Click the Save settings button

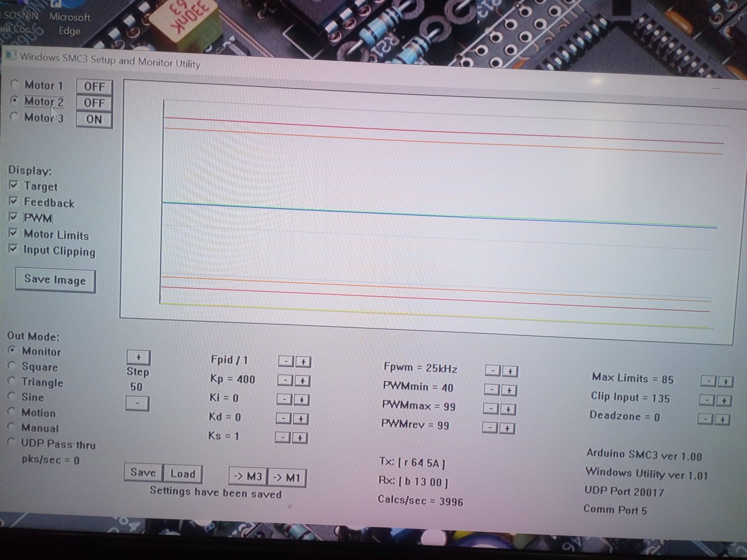[143, 472]
